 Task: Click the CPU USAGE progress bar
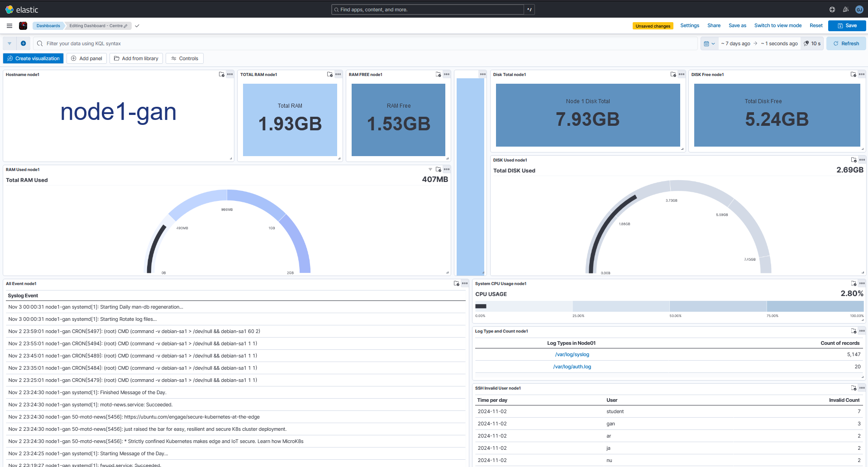pos(669,306)
